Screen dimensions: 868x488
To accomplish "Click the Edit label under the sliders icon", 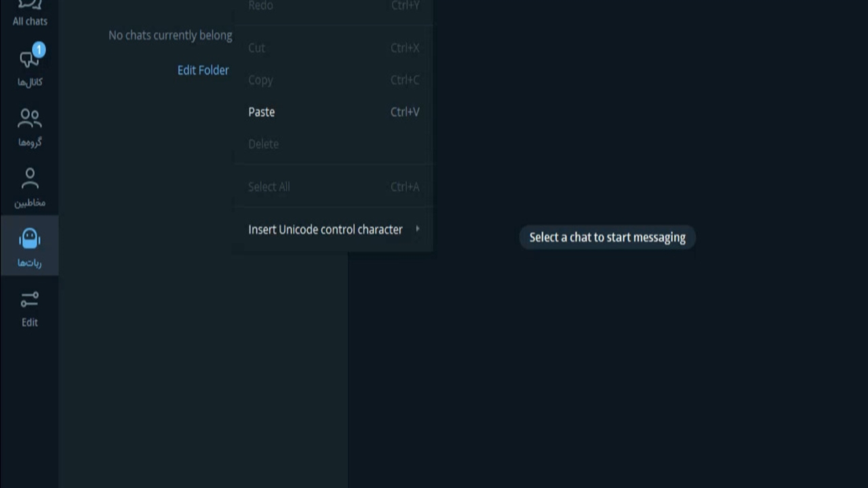I will 29,323.
